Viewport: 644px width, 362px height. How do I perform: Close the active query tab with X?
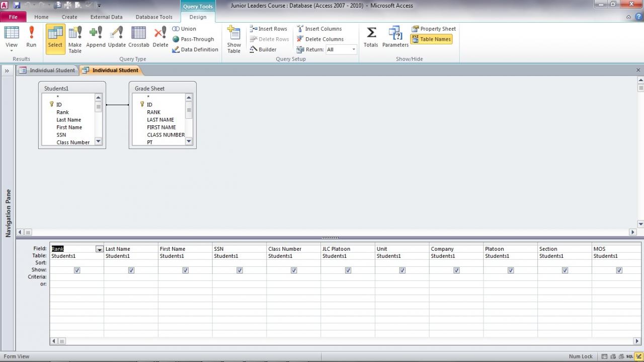[638, 70]
